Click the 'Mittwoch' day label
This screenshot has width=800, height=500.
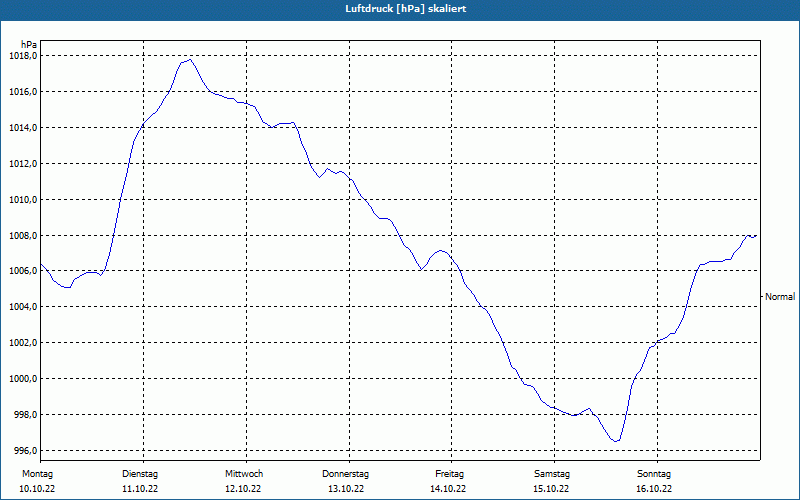tap(244, 474)
